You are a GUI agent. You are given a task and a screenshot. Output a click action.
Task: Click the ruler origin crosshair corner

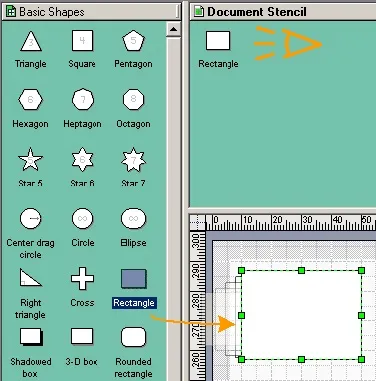pos(198,222)
